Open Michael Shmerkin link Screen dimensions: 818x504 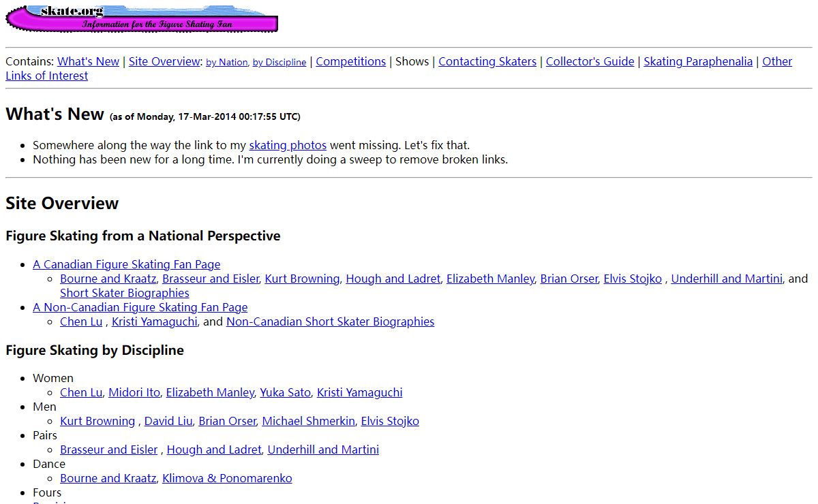[309, 421]
